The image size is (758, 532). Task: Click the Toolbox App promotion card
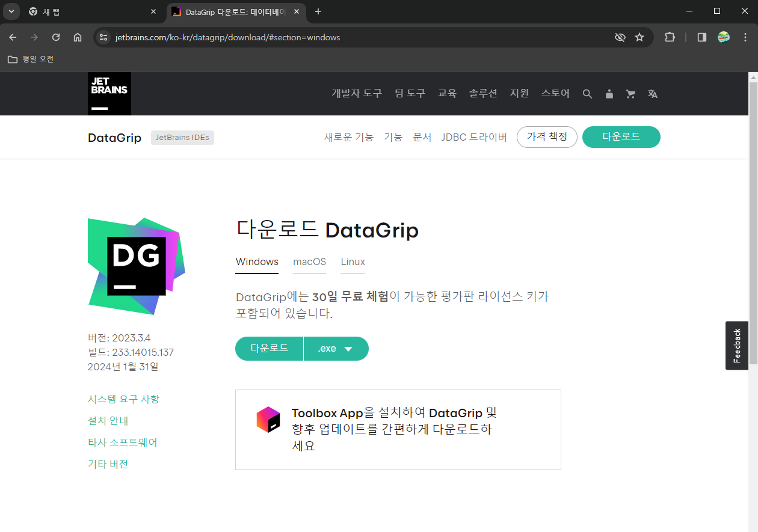398,430
